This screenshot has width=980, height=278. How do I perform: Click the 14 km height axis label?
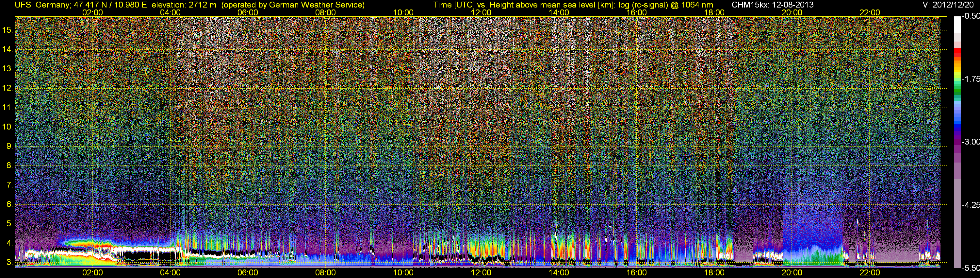coord(8,49)
